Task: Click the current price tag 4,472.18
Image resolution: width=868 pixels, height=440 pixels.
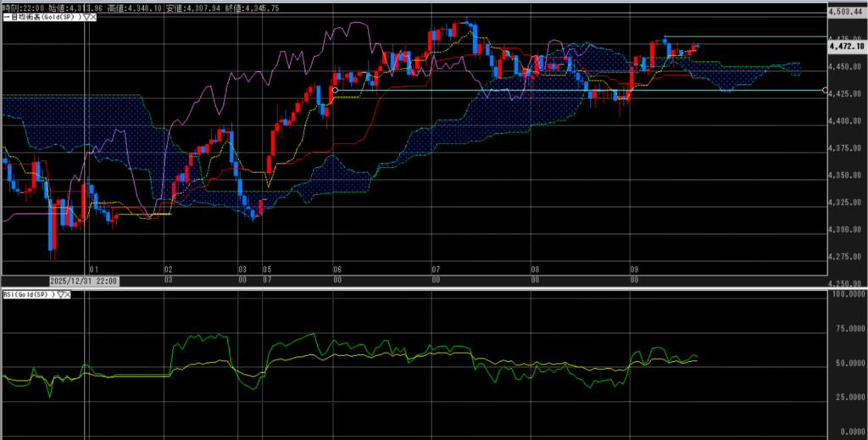Action: (x=847, y=46)
